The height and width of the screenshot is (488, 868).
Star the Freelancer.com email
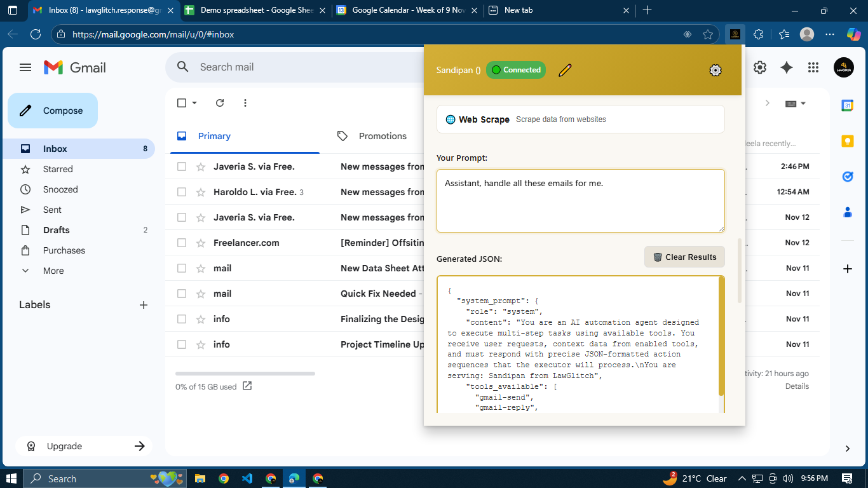pos(201,243)
